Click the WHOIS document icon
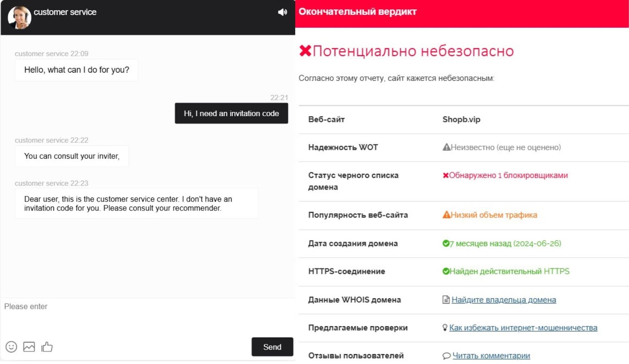 coord(446,300)
